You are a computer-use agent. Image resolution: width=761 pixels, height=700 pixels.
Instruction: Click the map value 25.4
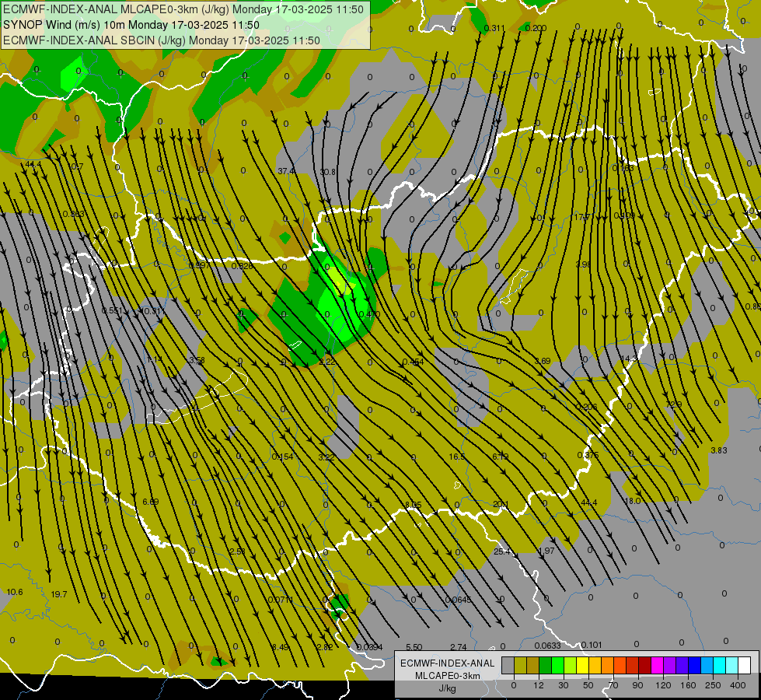(502, 551)
